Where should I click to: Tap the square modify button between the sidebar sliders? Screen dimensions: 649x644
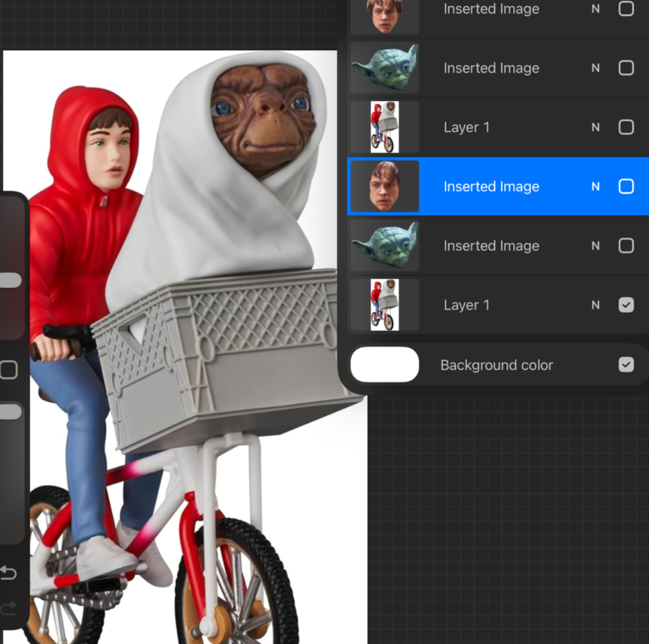8,370
